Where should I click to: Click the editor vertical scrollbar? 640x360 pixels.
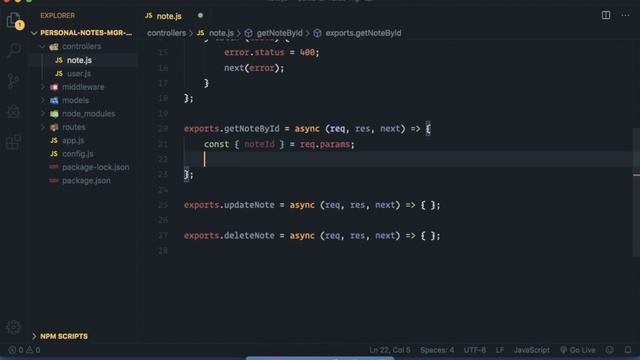[x=636, y=192]
